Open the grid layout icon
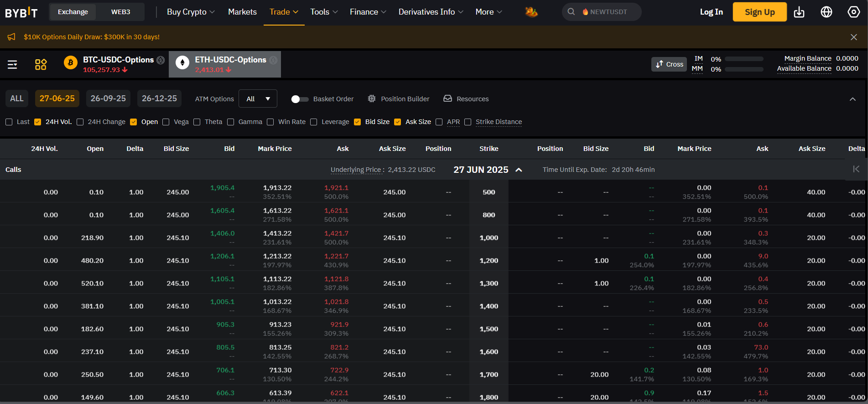The height and width of the screenshot is (404, 868). [41, 64]
